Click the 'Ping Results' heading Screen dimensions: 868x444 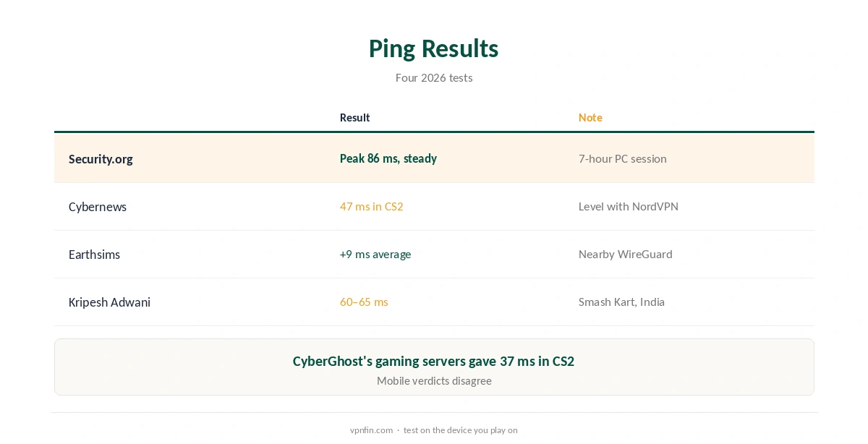[433, 48]
